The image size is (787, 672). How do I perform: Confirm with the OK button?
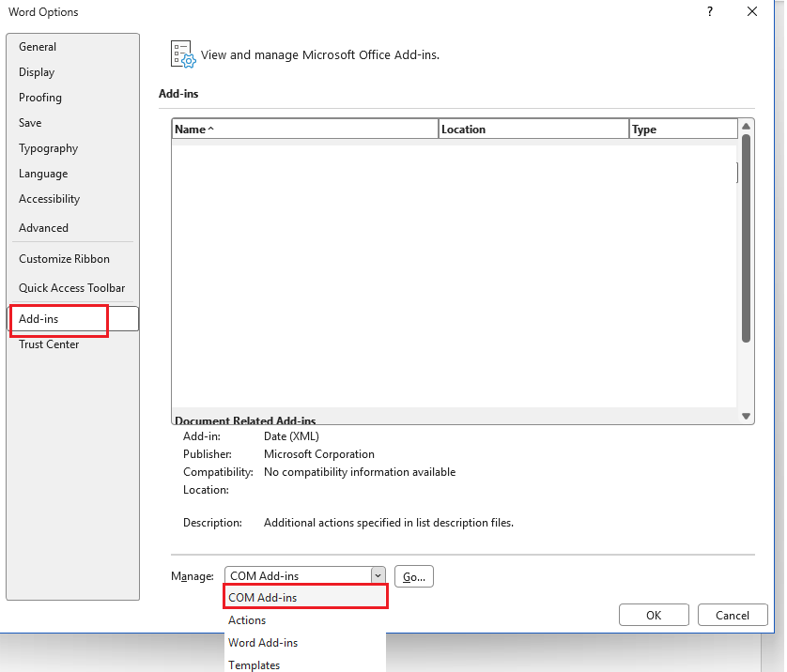[654, 615]
